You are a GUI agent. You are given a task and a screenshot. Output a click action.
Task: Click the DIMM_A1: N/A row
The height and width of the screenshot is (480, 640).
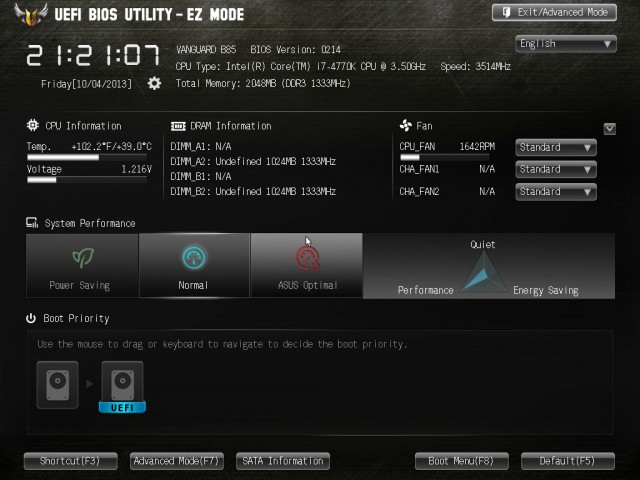click(201, 147)
